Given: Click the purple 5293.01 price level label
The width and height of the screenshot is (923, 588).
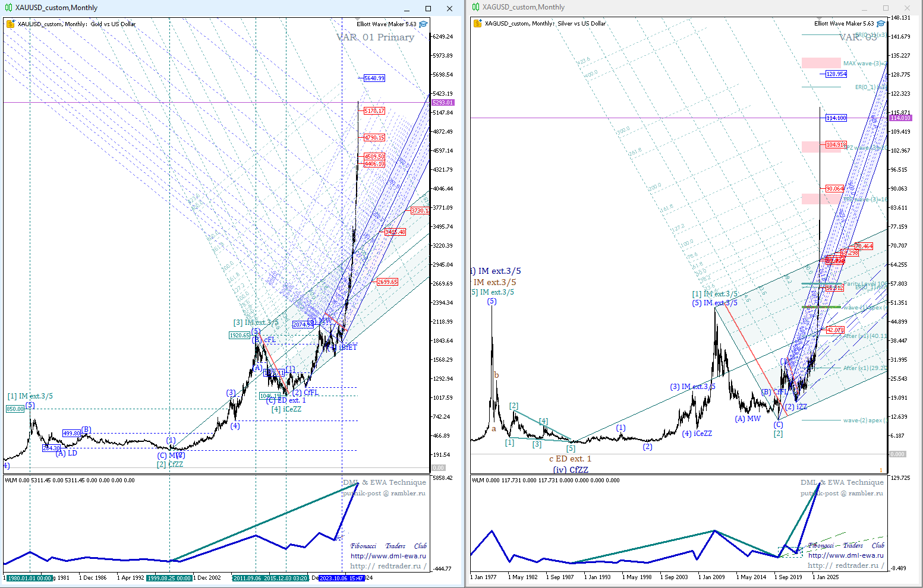Looking at the screenshot, I should (x=442, y=103).
